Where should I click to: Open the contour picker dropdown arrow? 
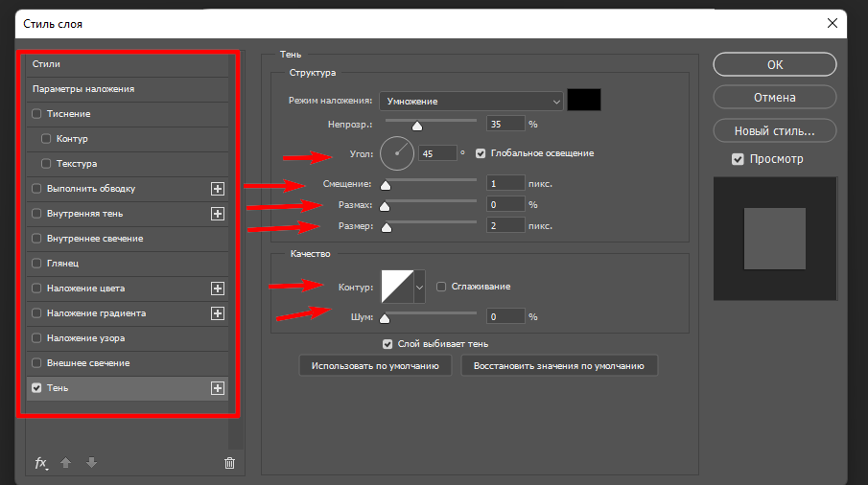tap(419, 287)
